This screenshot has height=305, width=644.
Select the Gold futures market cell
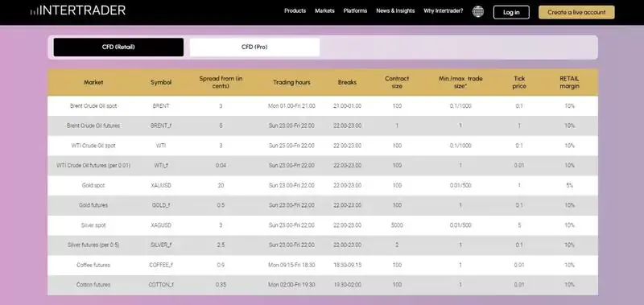point(93,205)
